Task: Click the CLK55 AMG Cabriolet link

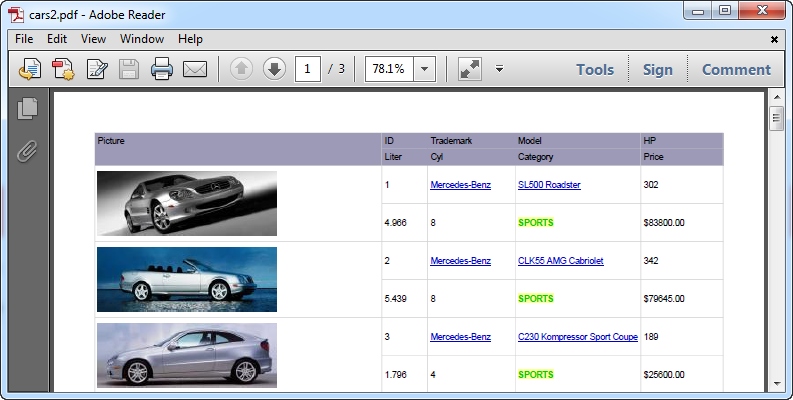Action: point(561,260)
